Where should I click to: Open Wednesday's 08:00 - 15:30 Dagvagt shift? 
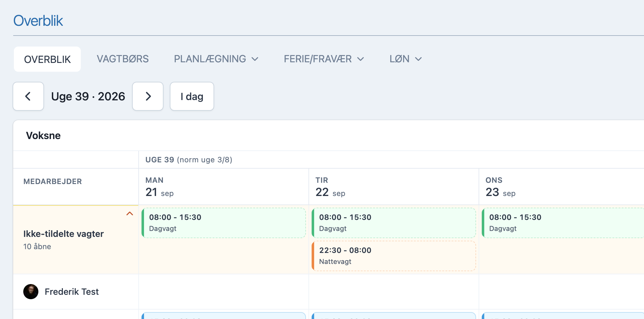pos(563,223)
